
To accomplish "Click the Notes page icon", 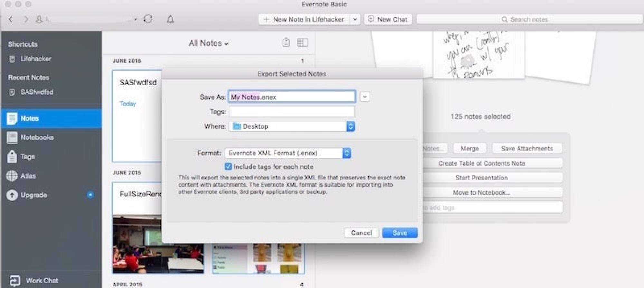I will tap(12, 118).
